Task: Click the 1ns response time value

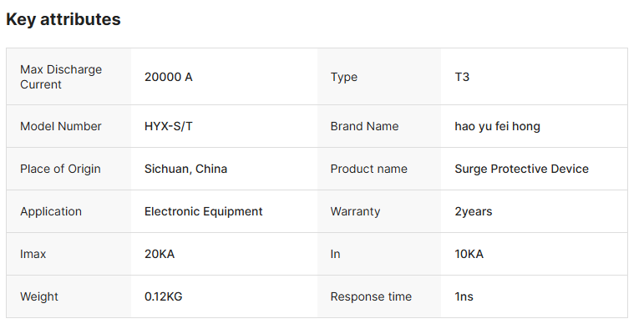Action: pyautogui.click(x=464, y=296)
